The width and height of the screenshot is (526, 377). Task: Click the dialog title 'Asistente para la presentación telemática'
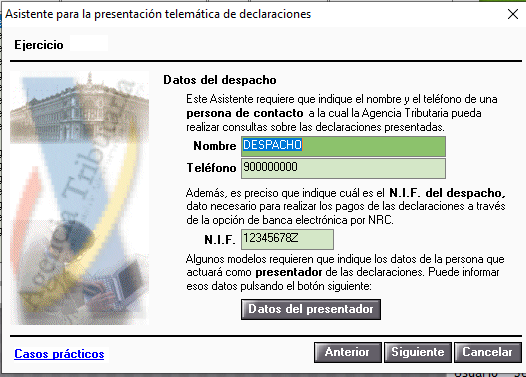(x=158, y=14)
